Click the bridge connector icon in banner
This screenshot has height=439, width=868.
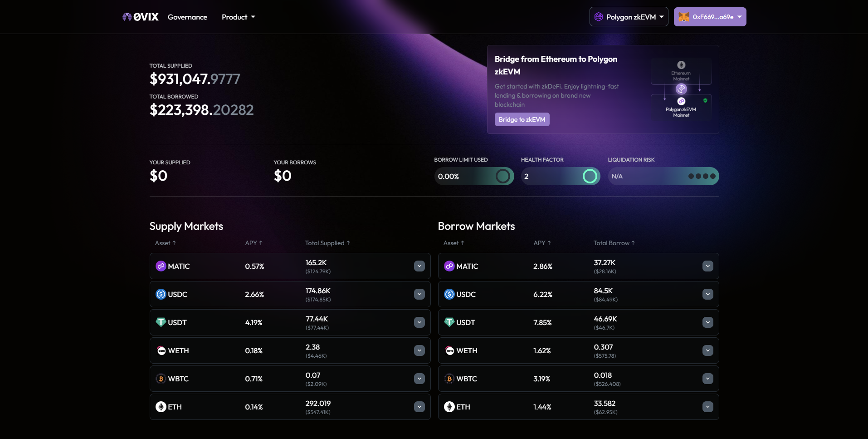coord(681,89)
